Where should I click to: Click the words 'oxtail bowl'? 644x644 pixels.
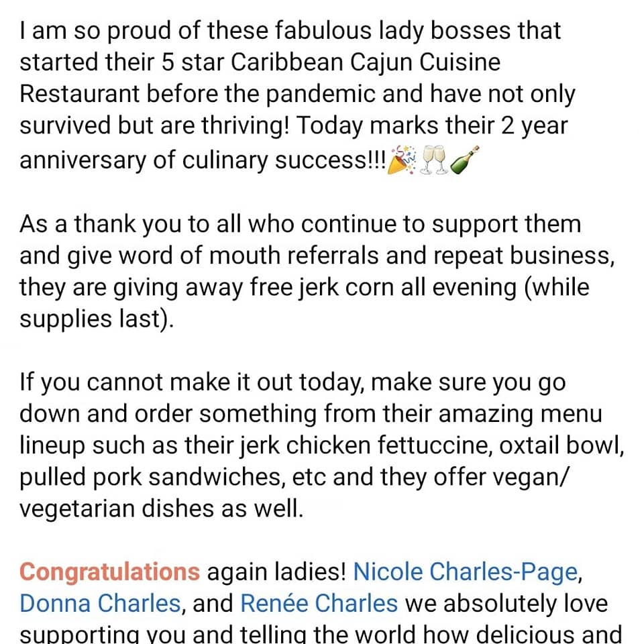click(559, 446)
